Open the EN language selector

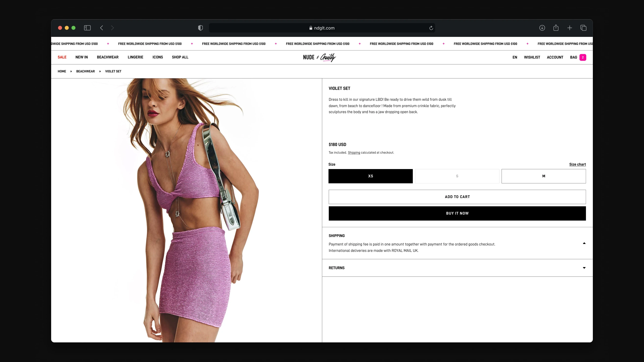point(515,57)
